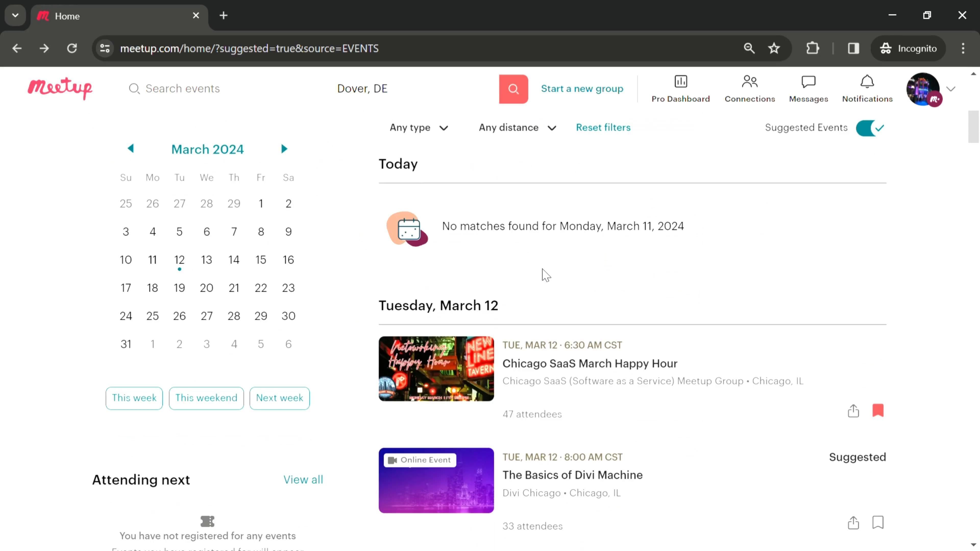Share The Basics of Divi Machine event
Screen dimensions: 980x551
[853, 522]
